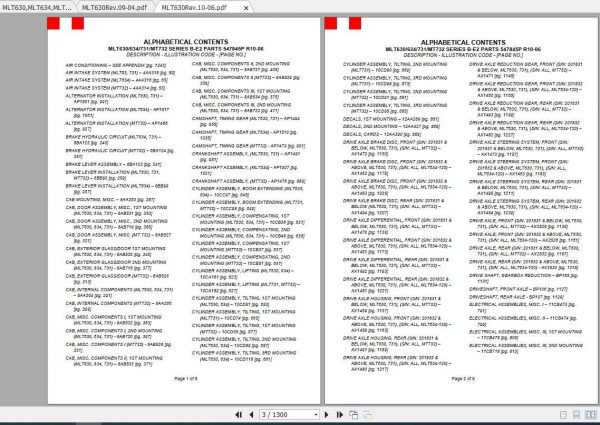Click 'ALPHABETICAL CONTENTS' heading on left page
The height and width of the screenshot is (425, 600).
click(x=186, y=42)
